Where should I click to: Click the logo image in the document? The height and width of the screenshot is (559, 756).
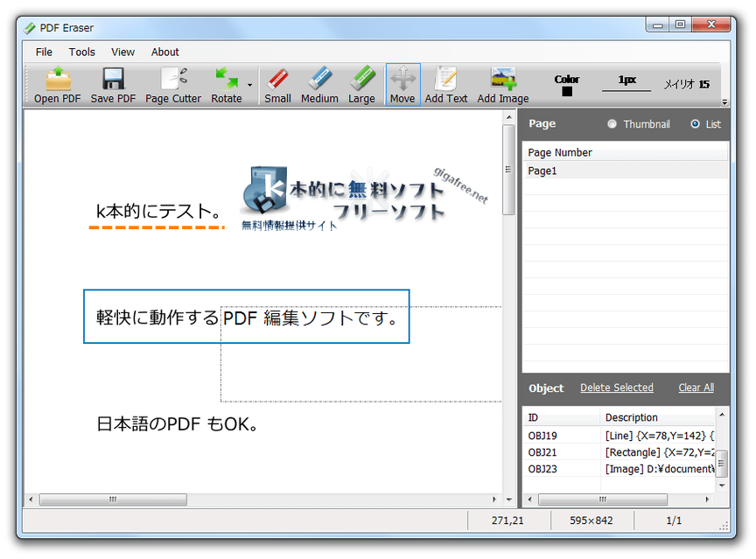point(364,199)
